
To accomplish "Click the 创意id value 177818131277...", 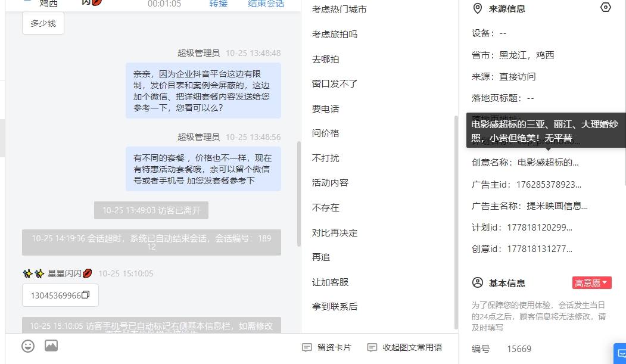I will pos(540,249).
